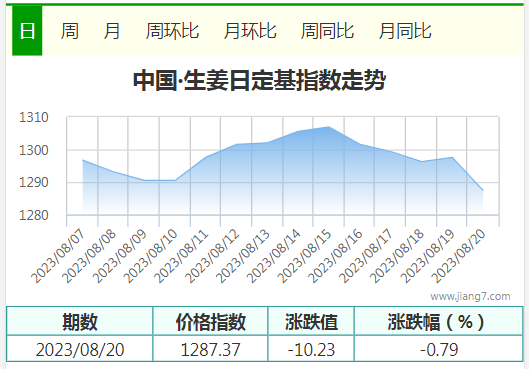
Task: Click table cell 2023/08/20
Action: click(80, 349)
